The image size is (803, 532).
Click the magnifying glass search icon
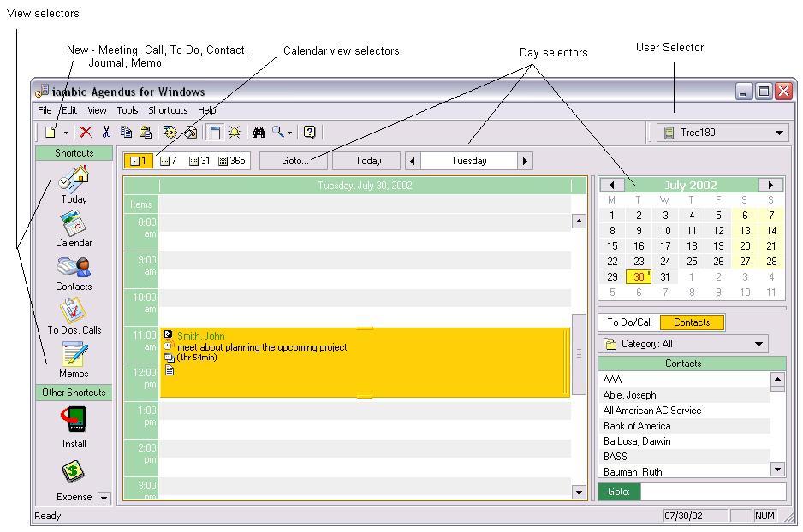click(278, 132)
